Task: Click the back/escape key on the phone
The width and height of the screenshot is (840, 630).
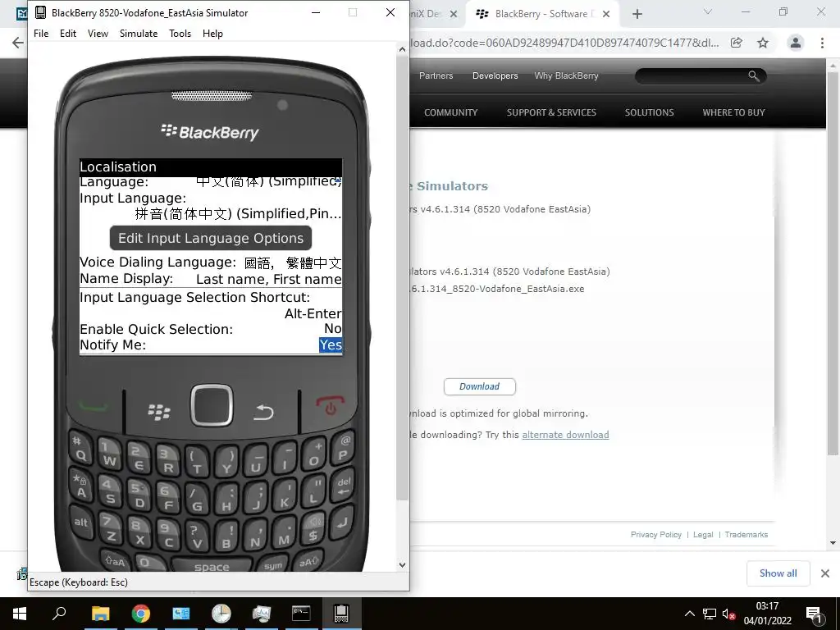Action: tap(263, 412)
